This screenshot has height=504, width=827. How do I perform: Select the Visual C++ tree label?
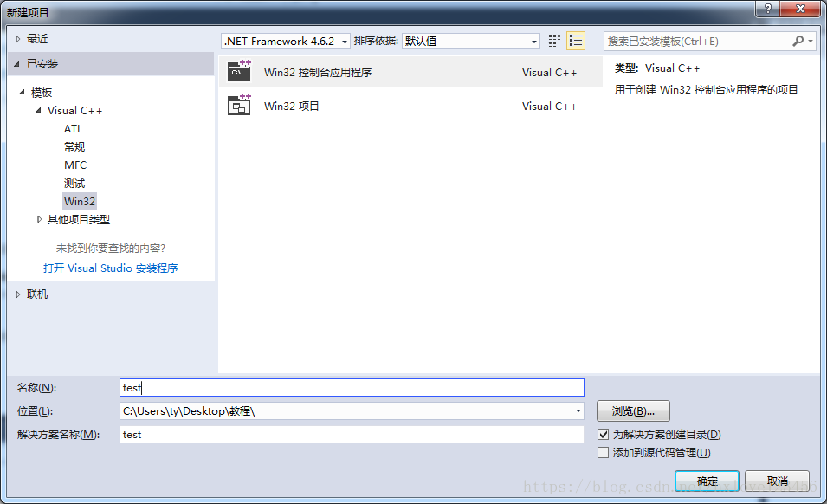click(x=74, y=111)
